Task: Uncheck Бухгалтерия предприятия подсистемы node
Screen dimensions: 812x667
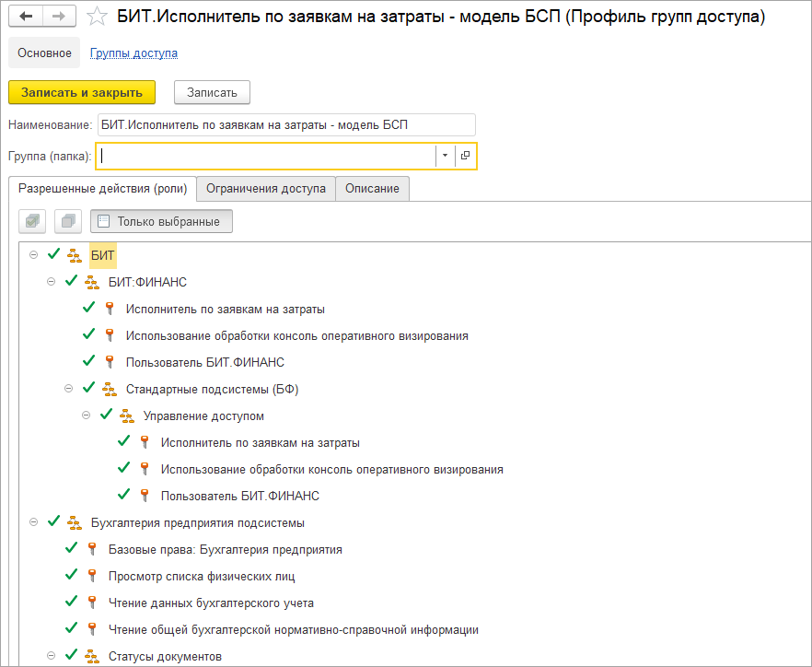Action: [53, 521]
